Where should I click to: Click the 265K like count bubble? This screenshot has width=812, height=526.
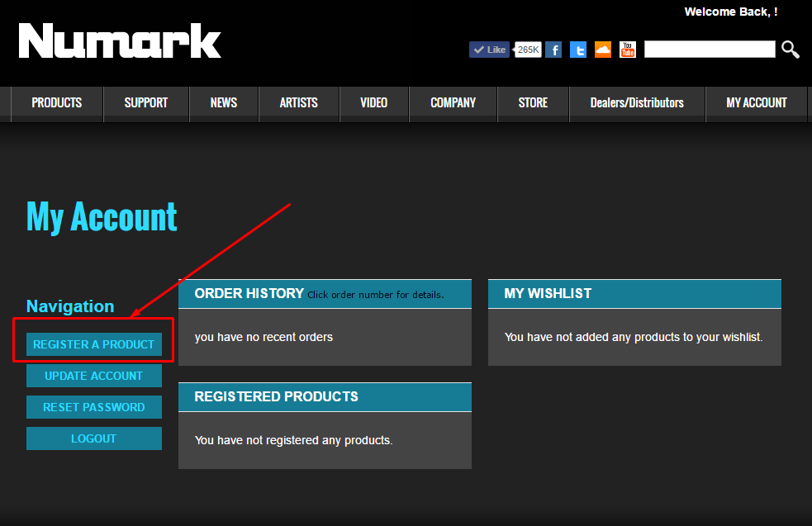(527, 50)
